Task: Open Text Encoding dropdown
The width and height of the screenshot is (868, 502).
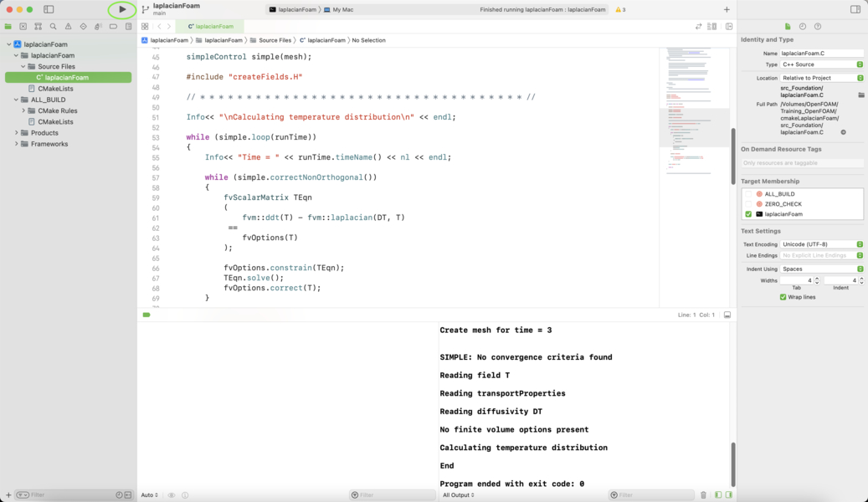Action: point(821,244)
